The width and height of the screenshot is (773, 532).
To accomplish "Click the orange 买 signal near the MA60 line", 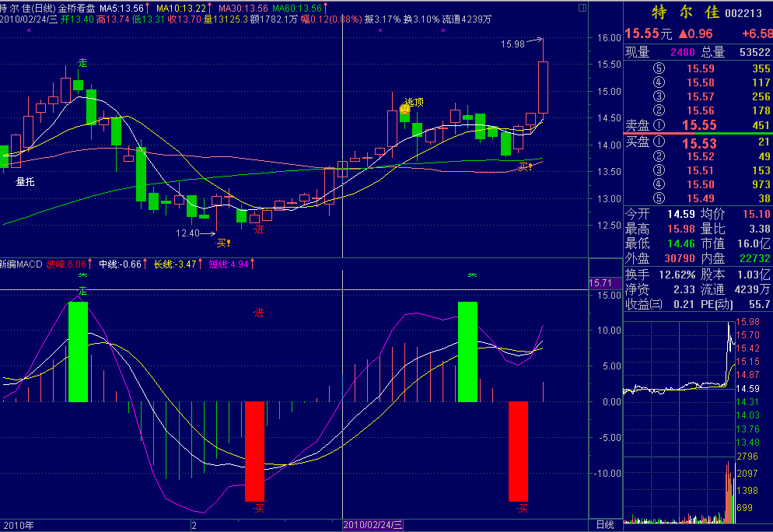I will point(526,166).
